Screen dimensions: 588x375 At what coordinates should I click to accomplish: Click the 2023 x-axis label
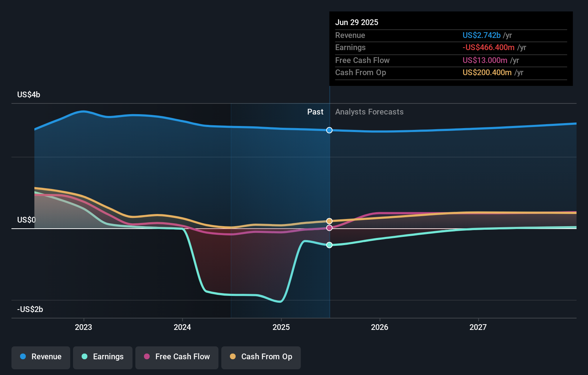83,327
